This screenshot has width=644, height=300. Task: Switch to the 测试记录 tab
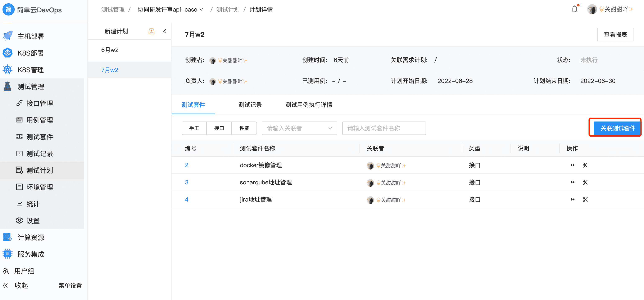coord(250,105)
